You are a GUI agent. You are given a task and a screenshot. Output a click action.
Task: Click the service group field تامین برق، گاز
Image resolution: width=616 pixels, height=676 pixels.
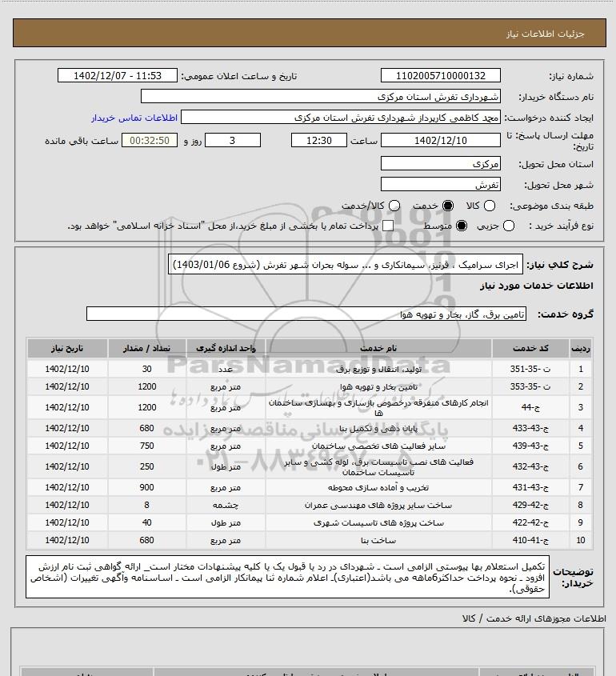pyautogui.click(x=306, y=314)
